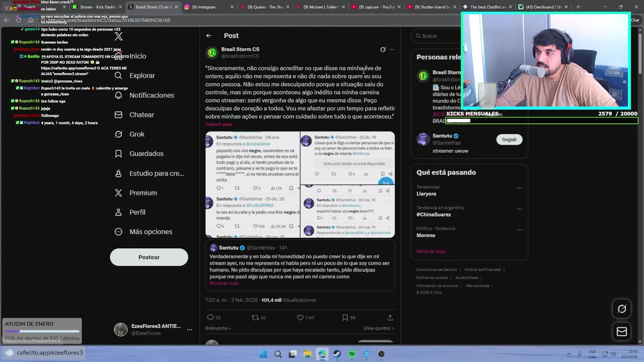The height and width of the screenshot is (362, 644).
Task: Open View quotes link
Action: (378, 328)
